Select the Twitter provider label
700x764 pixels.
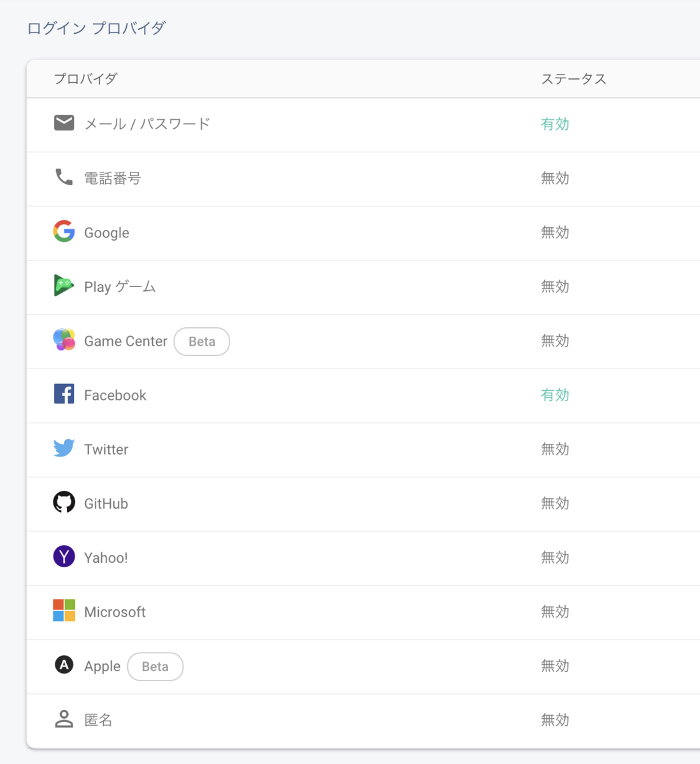click(106, 449)
